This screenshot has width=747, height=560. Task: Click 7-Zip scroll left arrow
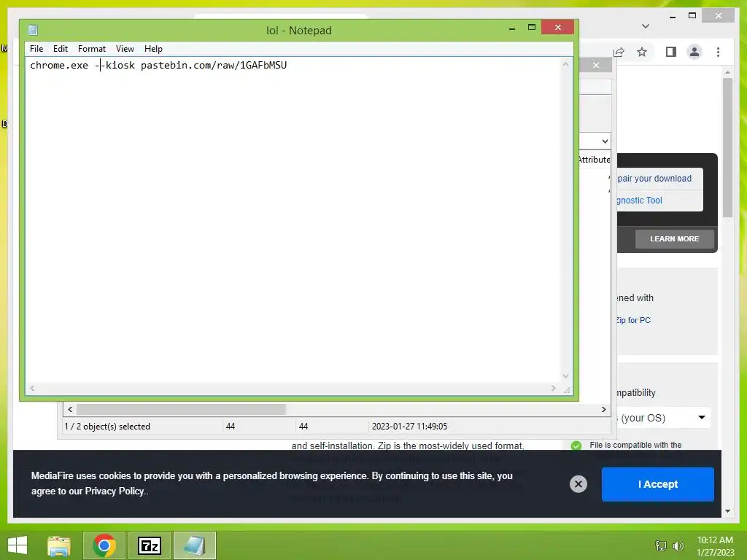[x=70, y=410]
